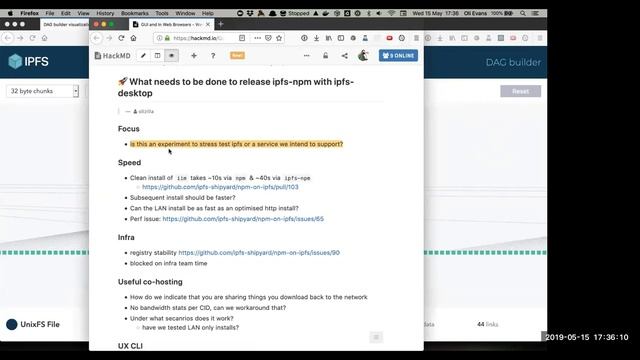The width and height of the screenshot is (640, 360).
Task: Click the UnixFS File legend circle
Action: click(12, 324)
